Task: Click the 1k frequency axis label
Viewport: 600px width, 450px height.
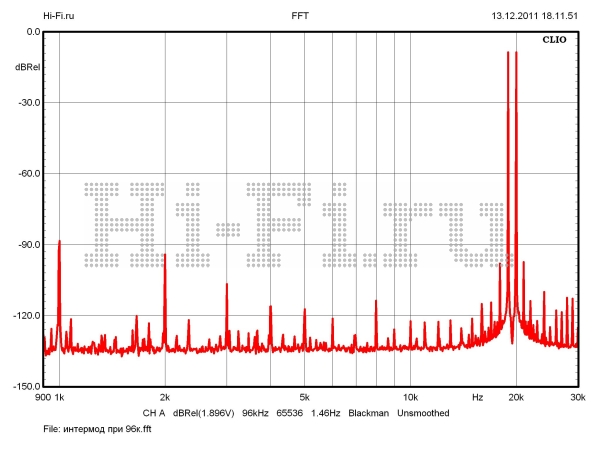Action: tap(59, 397)
